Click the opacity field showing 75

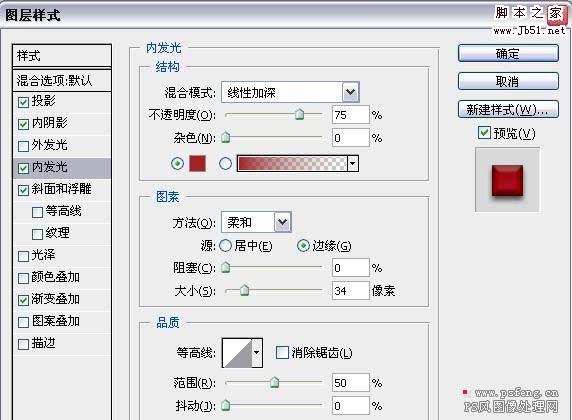click(351, 115)
